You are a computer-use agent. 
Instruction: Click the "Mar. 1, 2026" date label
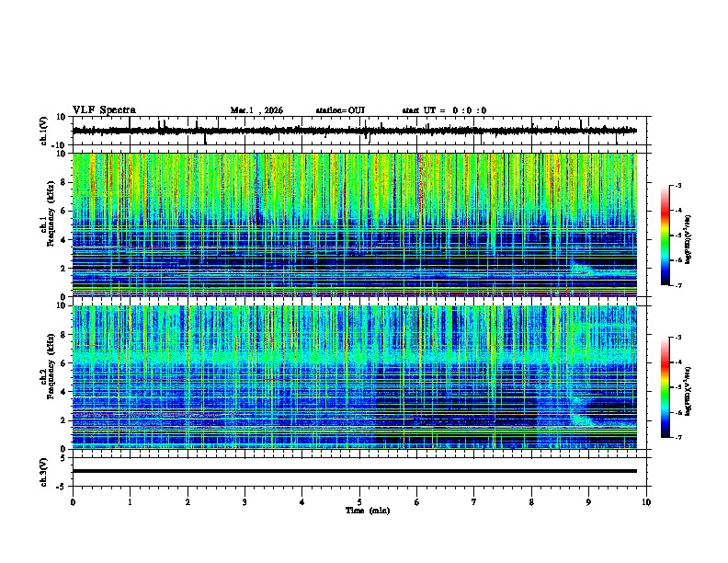click(x=256, y=110)
